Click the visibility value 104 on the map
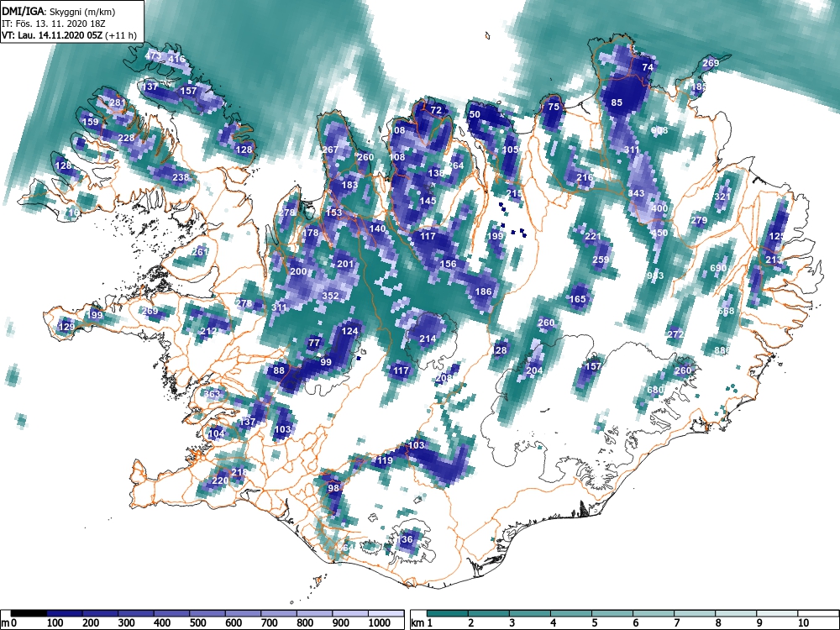The image size is (840, 630). (x=217, y=433)
